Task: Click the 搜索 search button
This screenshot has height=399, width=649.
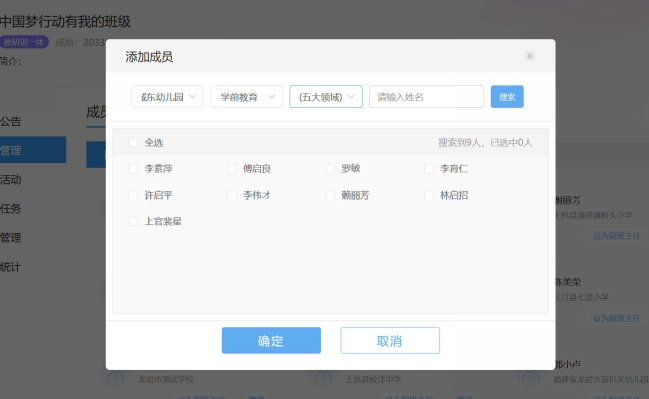Action: [507, 97]
